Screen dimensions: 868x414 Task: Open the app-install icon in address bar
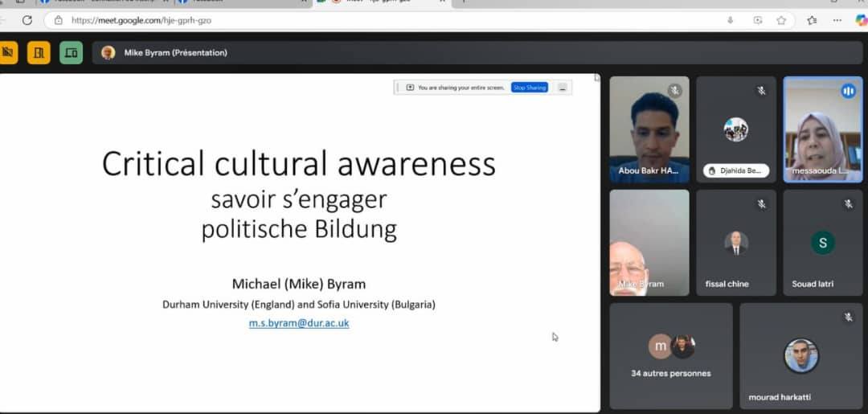click(758, 20)
